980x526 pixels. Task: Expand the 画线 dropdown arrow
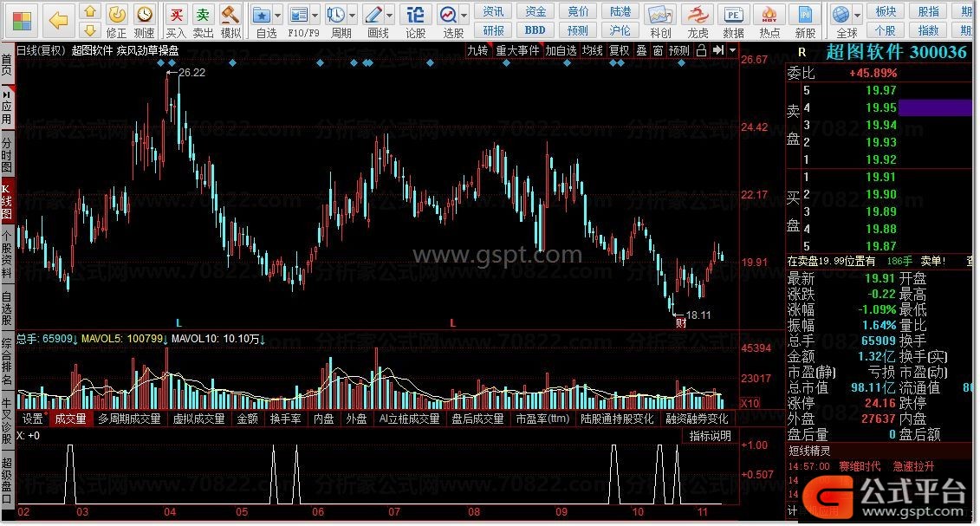(x=390, y=15)
